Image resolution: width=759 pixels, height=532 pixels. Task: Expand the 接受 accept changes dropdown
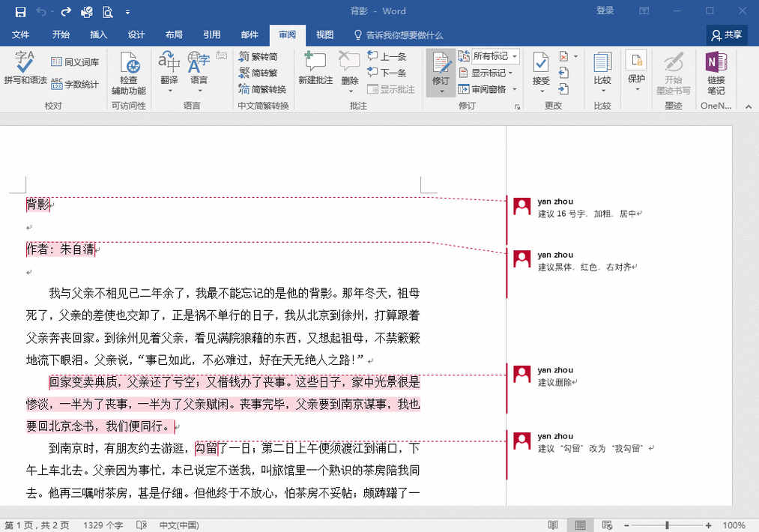click(x=541, y=91)
